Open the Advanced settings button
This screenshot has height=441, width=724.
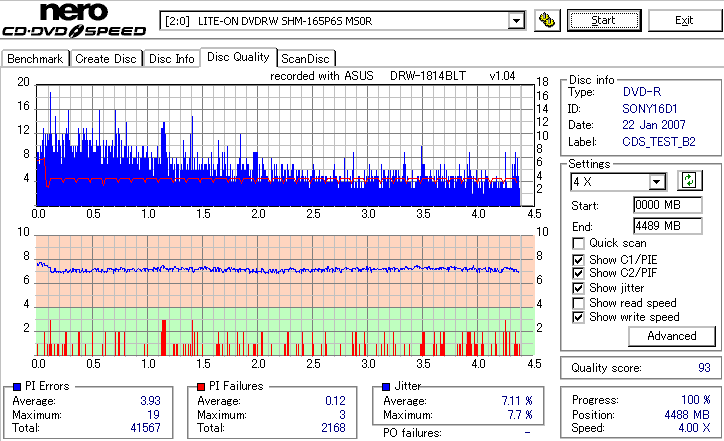tap(672, 336)
